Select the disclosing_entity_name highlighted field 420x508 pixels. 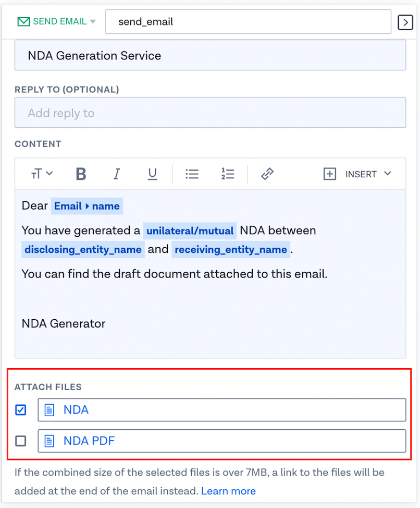(x=82, y=249)
